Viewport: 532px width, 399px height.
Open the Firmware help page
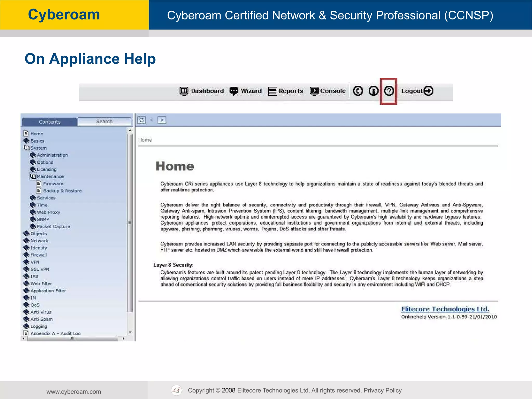point(53,184)
